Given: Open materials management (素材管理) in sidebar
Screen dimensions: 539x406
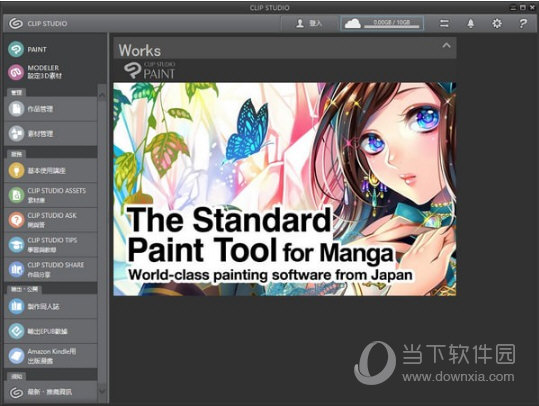Looking at the screenshot, I should pyautogui.click(x=51, y=134).
